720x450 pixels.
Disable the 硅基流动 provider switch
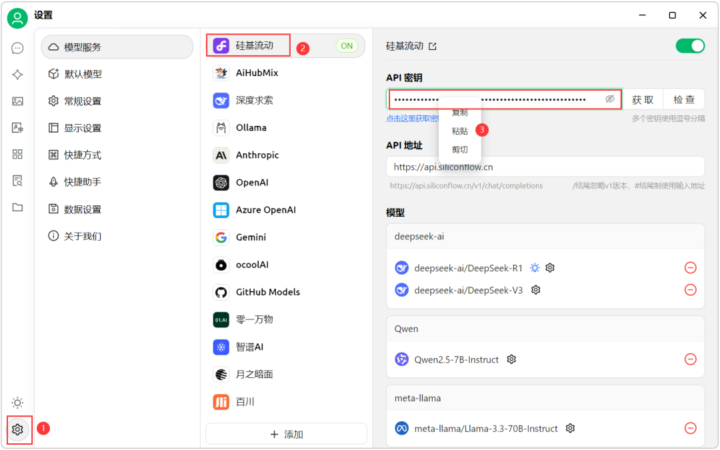[690, 46]
